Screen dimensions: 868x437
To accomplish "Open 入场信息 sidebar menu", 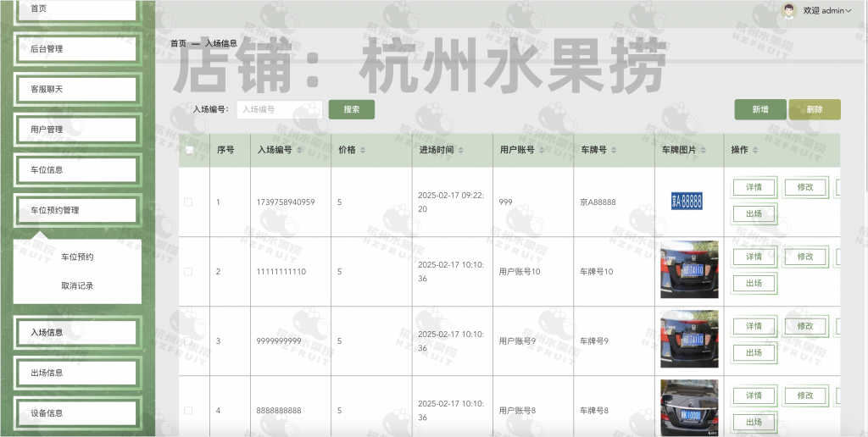I will (x=77, y=333).
